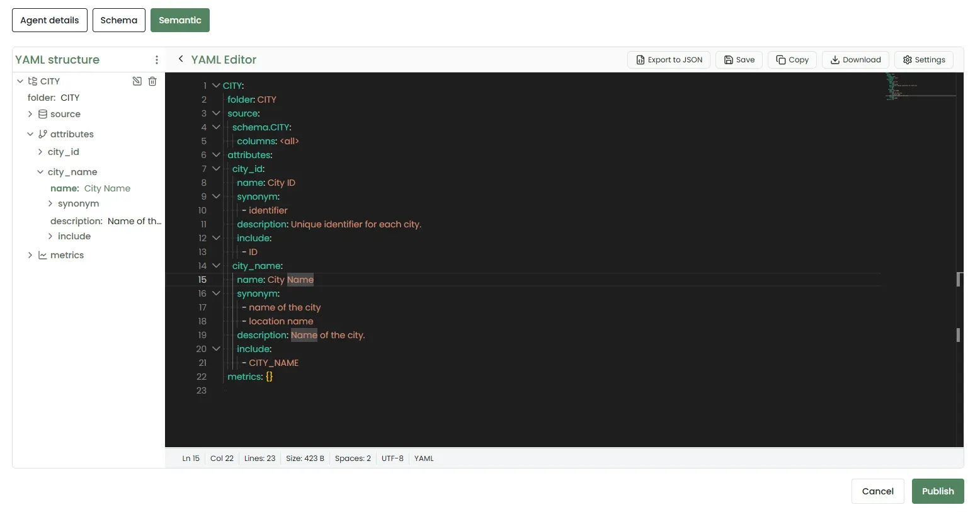The width and height of the screenshot is (980, 512).
Task: Open the Agent details tab
Action: (50, 20)
